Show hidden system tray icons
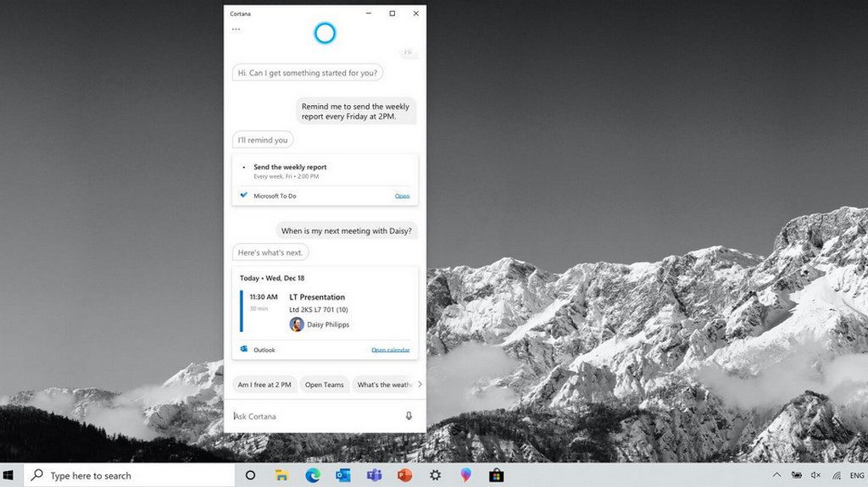This screenshot has width=868, height=487. click(x=776, y=475)
